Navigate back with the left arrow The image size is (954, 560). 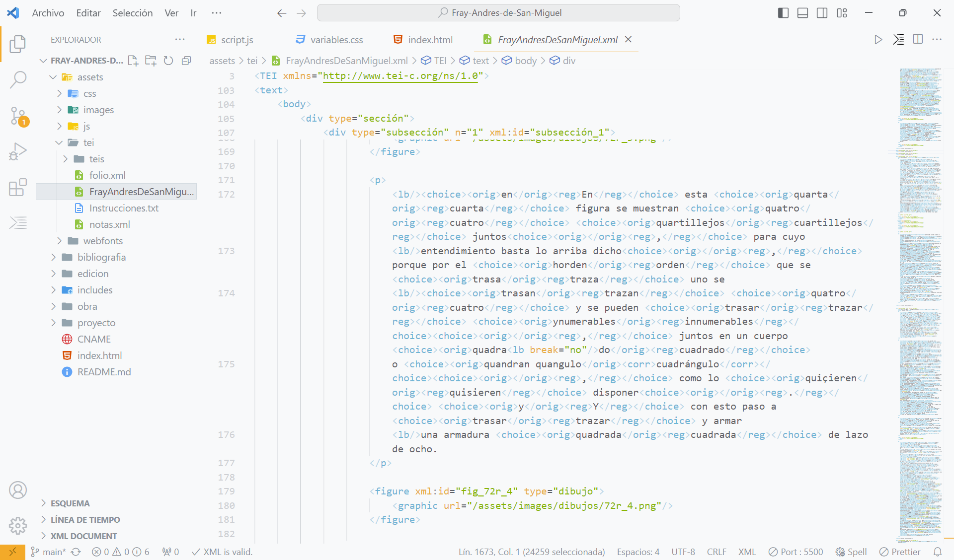pyautogui.click(x=282, y=13)
